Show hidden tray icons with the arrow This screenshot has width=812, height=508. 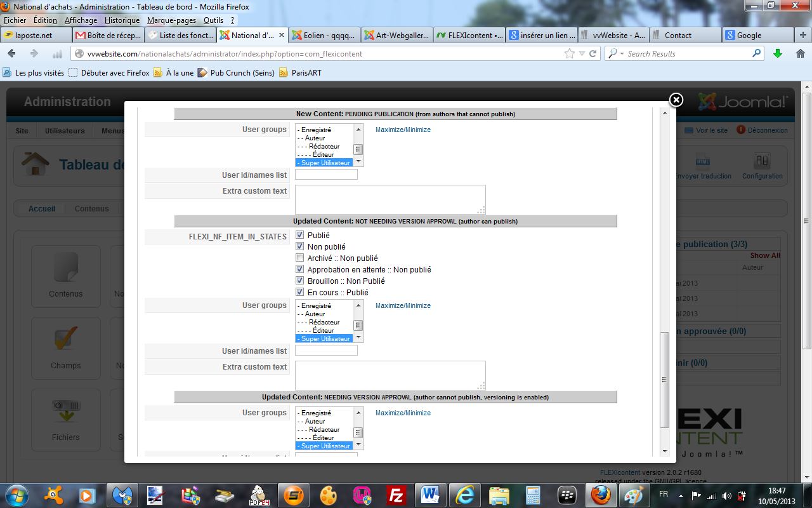[x=679, y=495]
